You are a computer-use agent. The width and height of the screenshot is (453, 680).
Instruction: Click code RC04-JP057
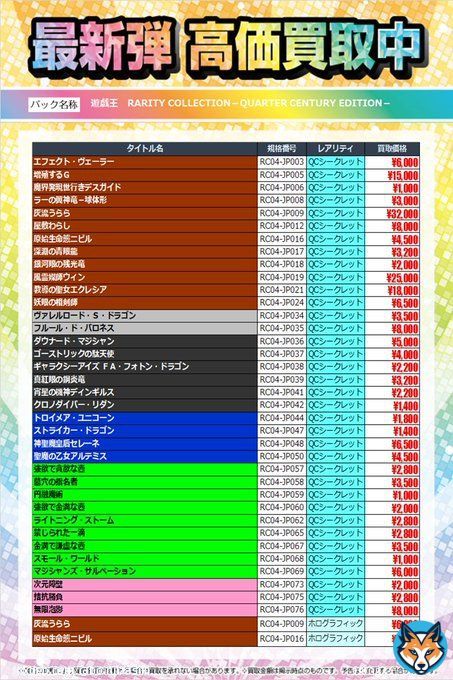tap(282, 469)
